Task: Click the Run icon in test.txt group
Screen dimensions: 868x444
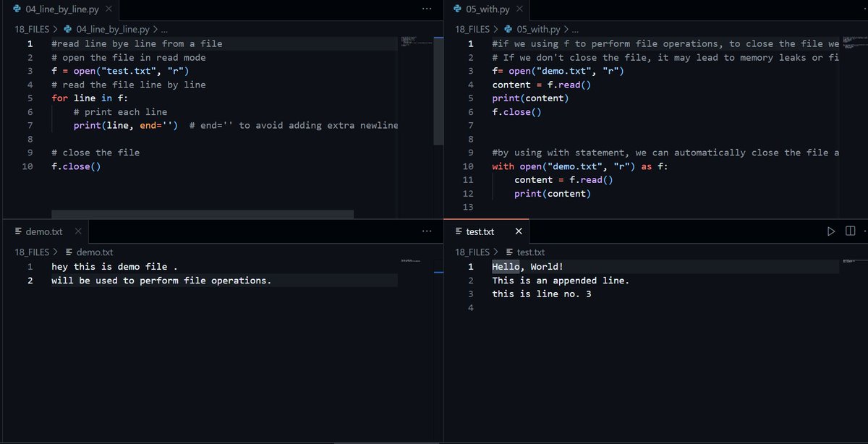Action: [830, 231]
